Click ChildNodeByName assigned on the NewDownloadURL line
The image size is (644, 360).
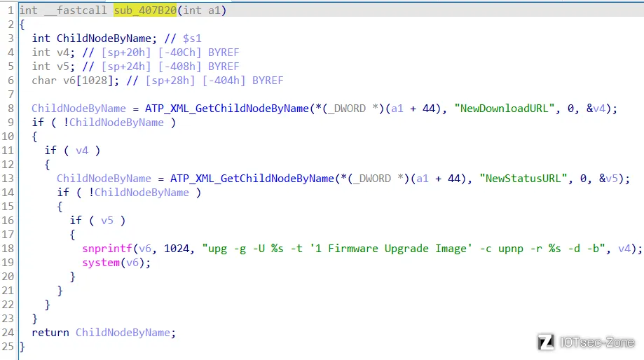79,109
